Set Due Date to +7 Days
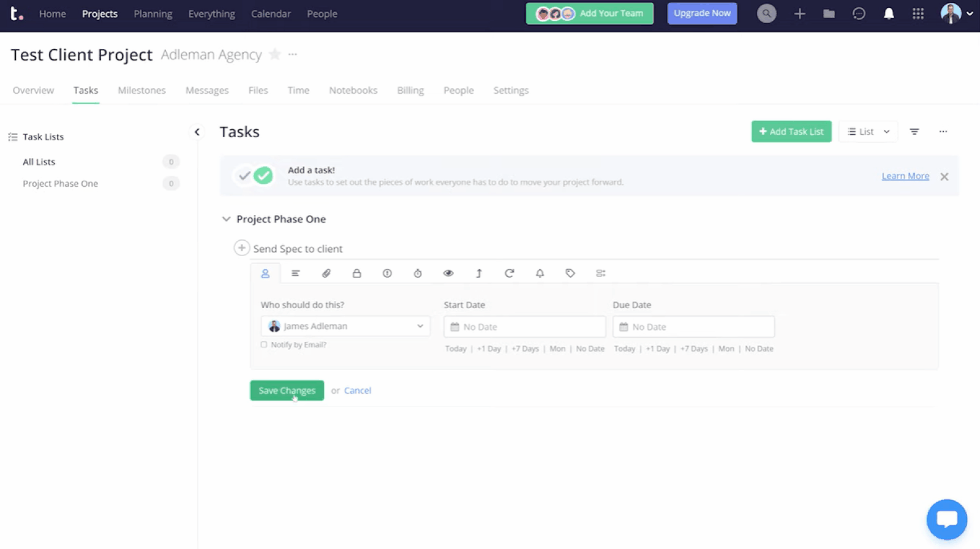The height and width of the screenshot is (549, 980). coord(694,349)
